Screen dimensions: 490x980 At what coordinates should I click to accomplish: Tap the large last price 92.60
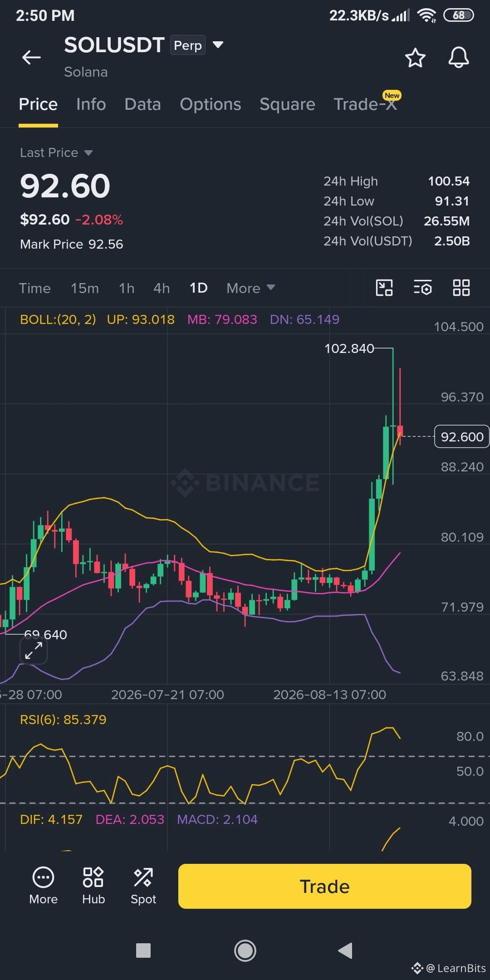(65, 186)
